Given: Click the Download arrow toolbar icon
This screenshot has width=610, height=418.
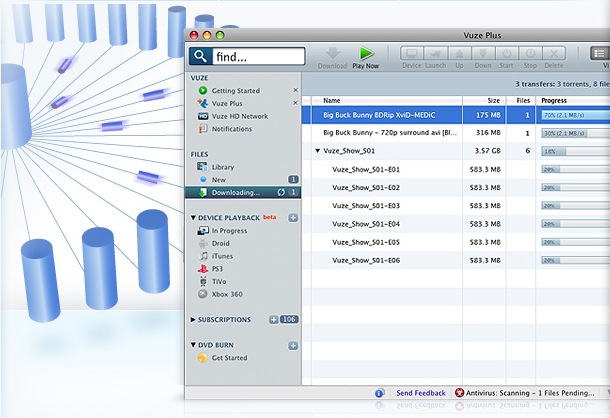Looking at the screenshot, I should click(332, 54).
